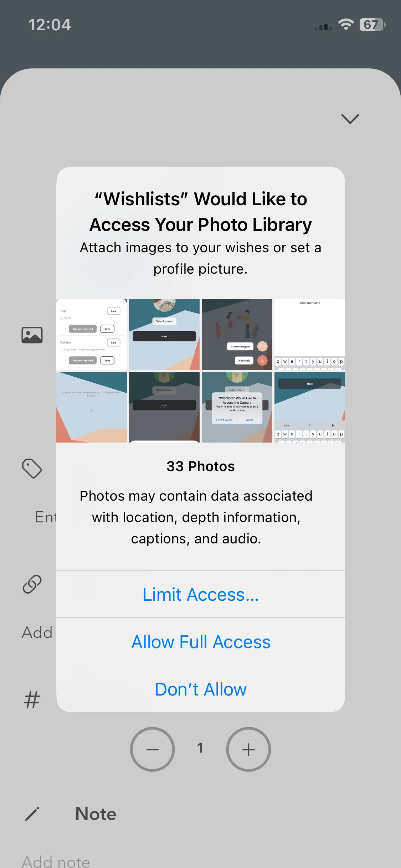Choose Allow Full Access

[201, 641]
